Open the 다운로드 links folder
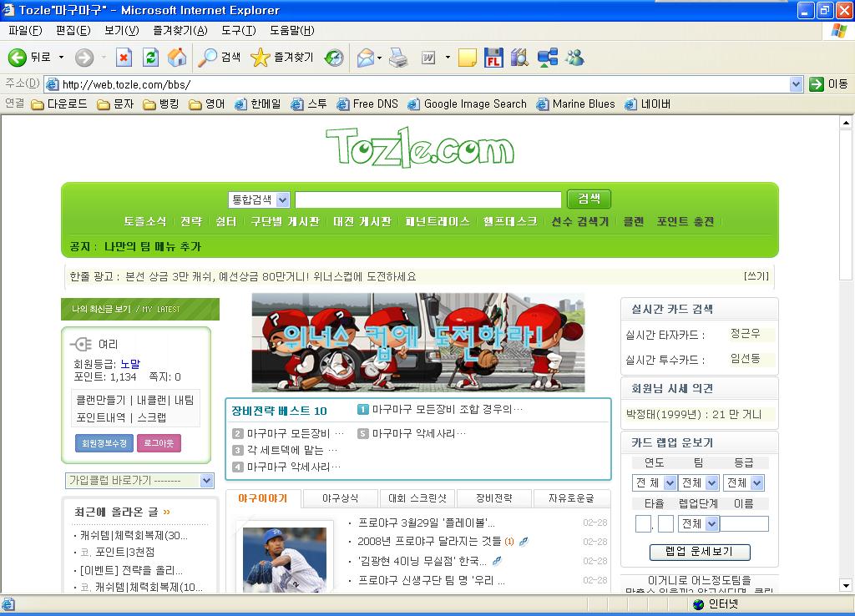 tap(59, 104)
